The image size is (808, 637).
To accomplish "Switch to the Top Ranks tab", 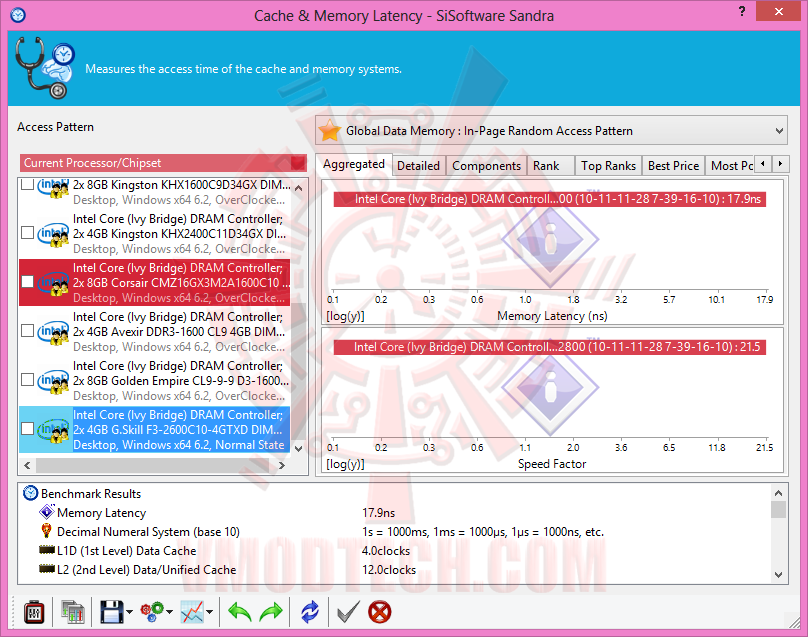I will [609, 166].
